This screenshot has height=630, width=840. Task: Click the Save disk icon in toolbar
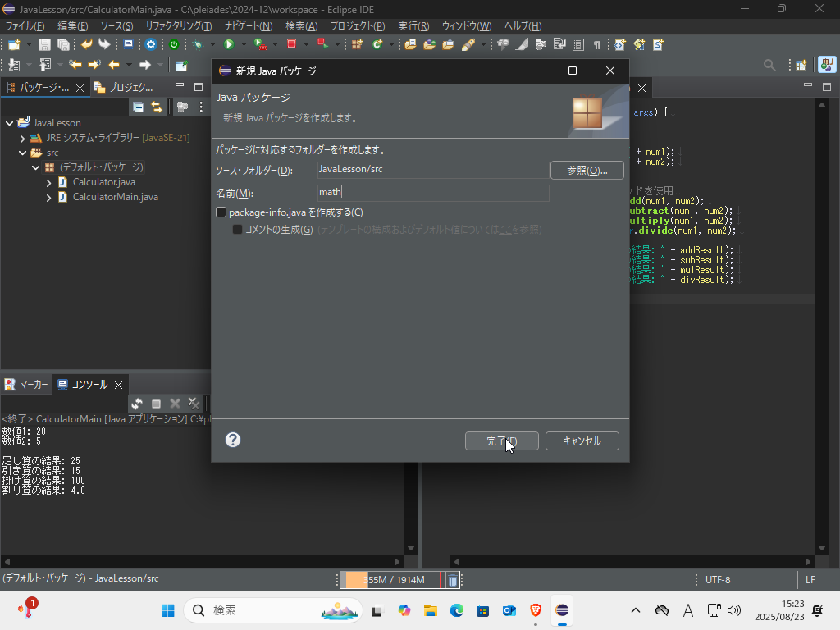(x=44, y=45)
